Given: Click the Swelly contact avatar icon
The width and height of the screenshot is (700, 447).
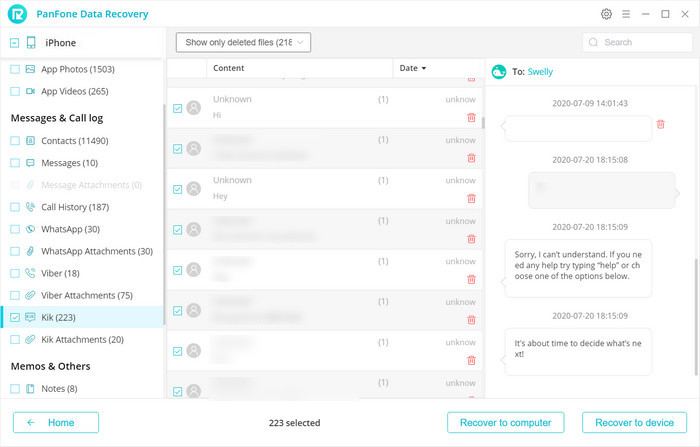Looking at the screenshot, I should coord(499,71).
